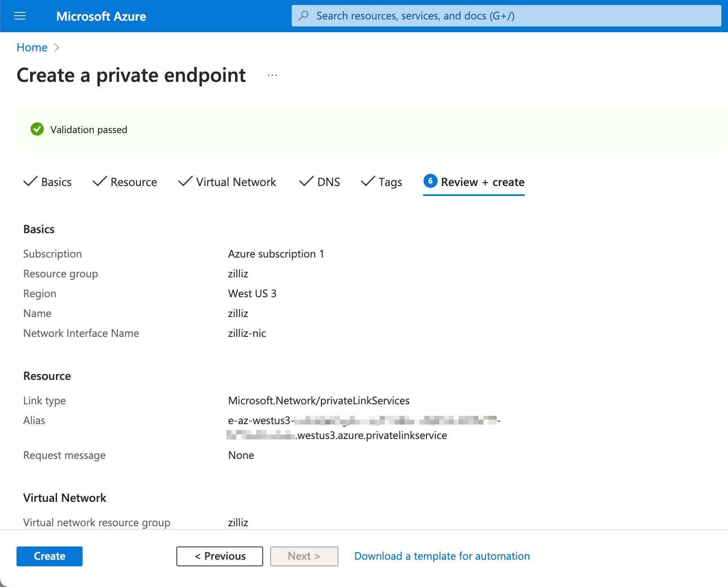The width and height of the screenshot is (728, 587).
Task: Select the Review + create tab
Action: [482, 182]
